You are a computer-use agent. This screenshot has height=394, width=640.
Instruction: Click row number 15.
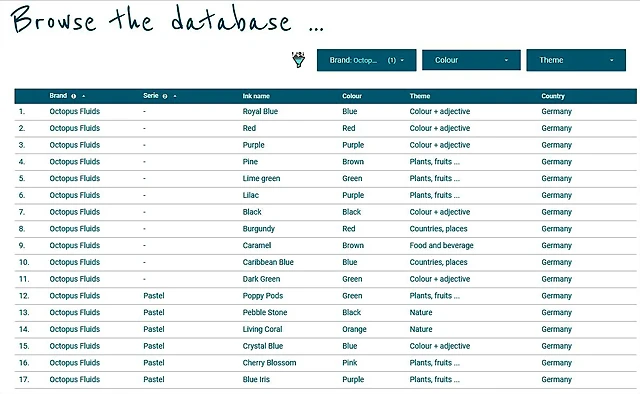tap(24, 346)
